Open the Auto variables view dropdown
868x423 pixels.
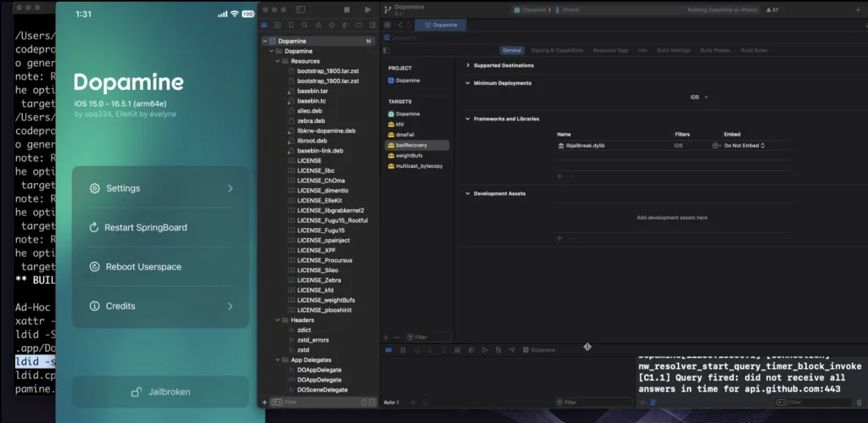(392, 403)
